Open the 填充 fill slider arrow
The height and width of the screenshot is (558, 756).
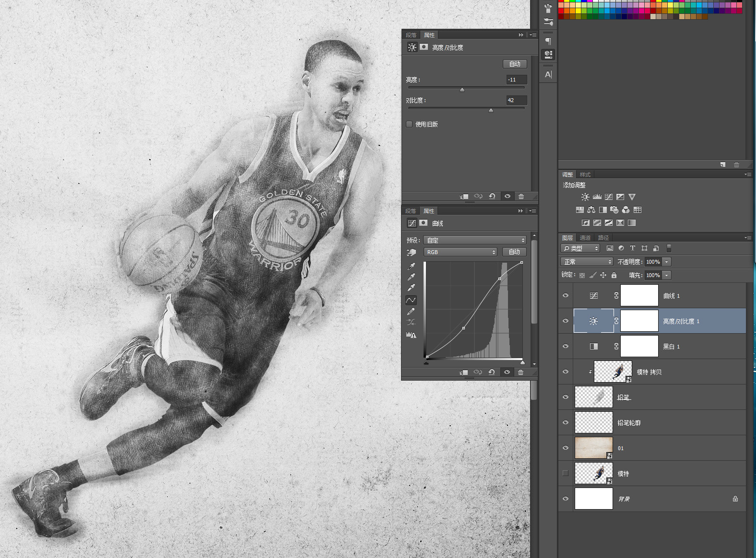667,275
